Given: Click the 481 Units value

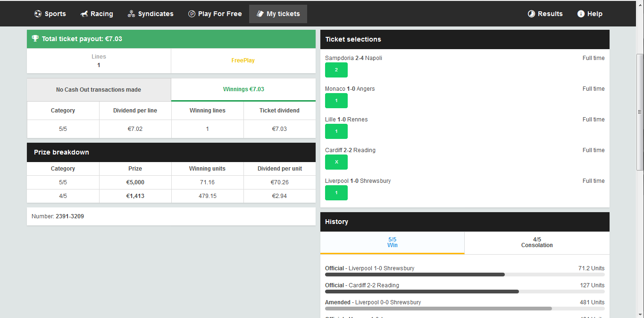Looking at the screenshot, I should (592, 302).
